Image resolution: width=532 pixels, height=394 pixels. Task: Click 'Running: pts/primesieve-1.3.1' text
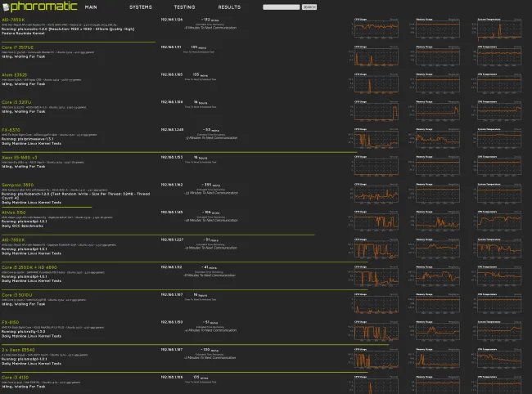(28, 139)
